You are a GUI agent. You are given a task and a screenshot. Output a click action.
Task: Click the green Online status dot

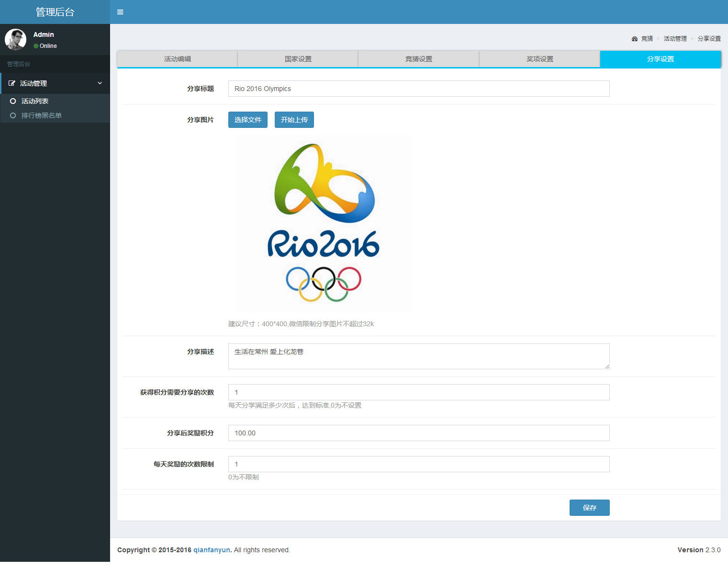pyautogui.click(x=36, y=46)
